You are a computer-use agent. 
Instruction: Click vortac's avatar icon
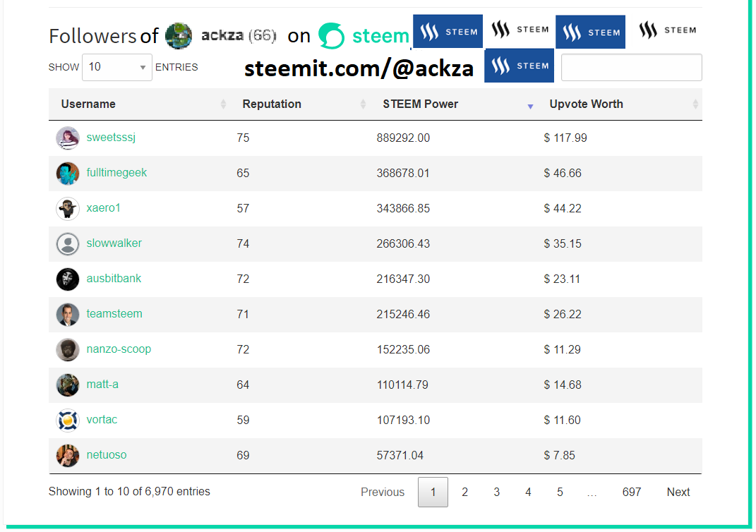pyautogui.click(x=68, y=421)
